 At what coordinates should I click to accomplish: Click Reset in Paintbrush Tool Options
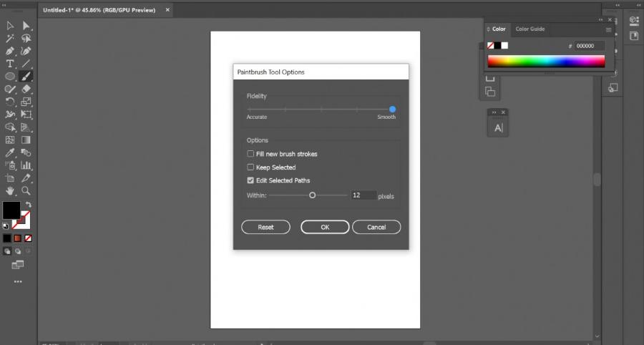coord(265,227)
